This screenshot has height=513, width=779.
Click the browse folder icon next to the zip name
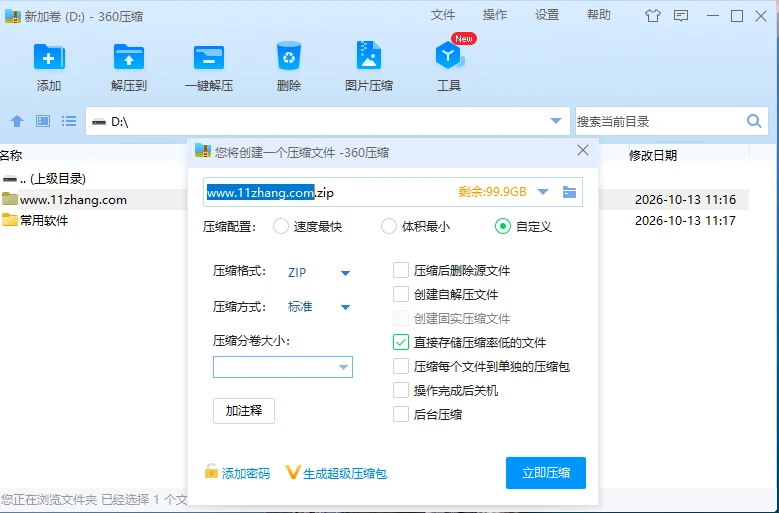tap(569, 192)
